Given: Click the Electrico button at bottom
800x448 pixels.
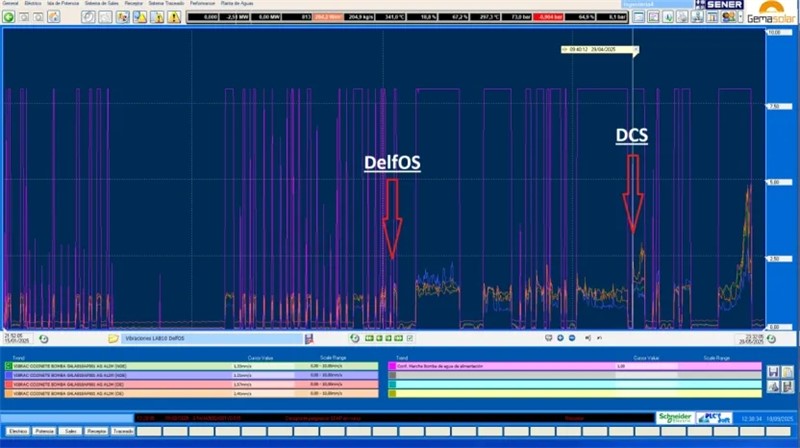Looking at the screenshot, I should (x=15, y=431).
